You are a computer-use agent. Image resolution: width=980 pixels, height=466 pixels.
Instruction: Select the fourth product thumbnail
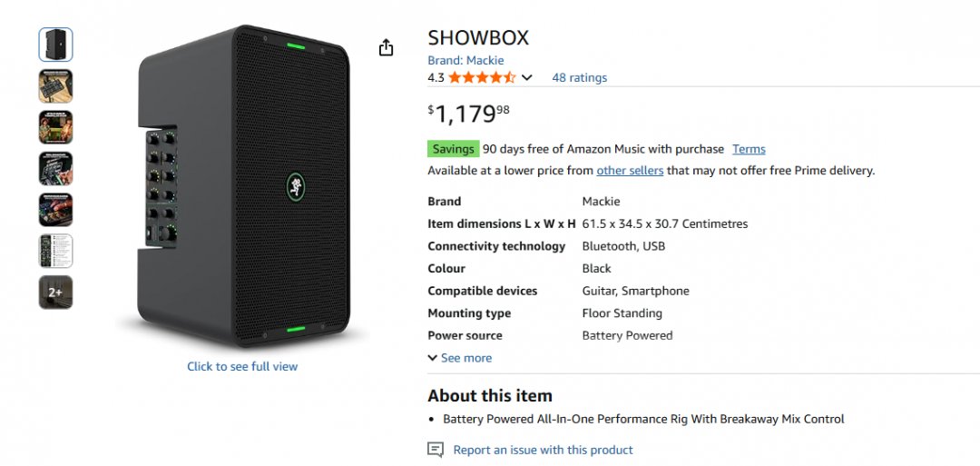point(55,168)
